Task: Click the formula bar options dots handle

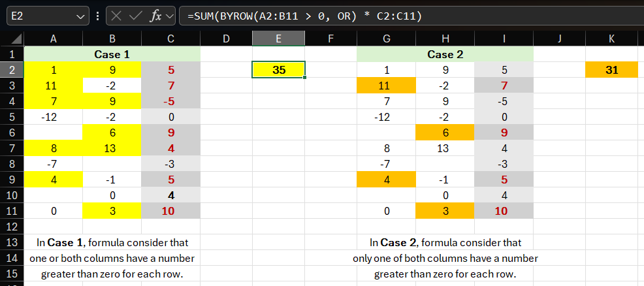Action: coord(97,16)
